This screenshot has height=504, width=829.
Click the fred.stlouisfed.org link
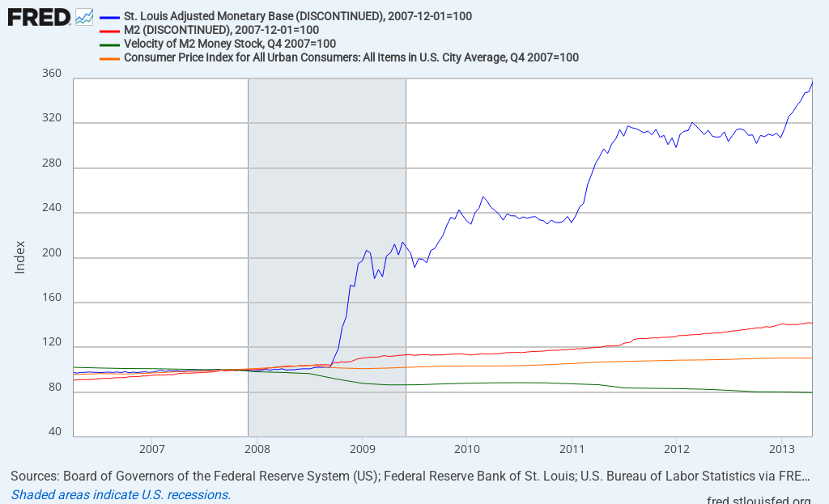point(759,499)
